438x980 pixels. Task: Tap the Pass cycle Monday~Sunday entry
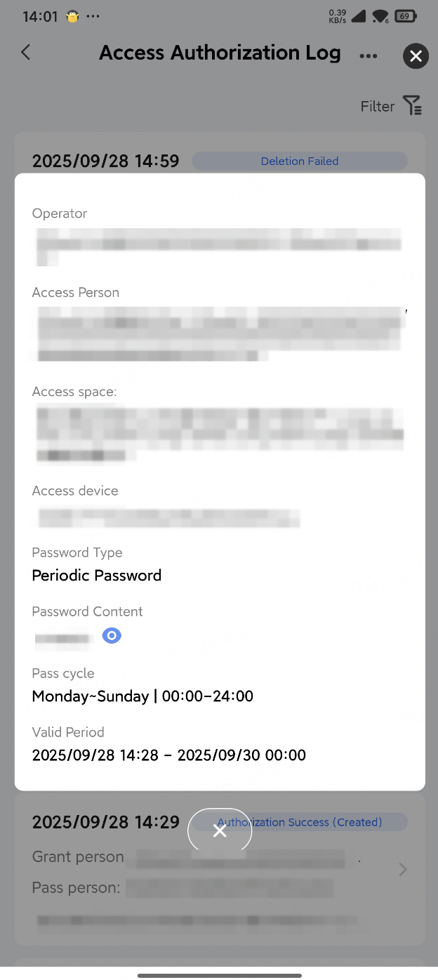[x=142, y=696]
